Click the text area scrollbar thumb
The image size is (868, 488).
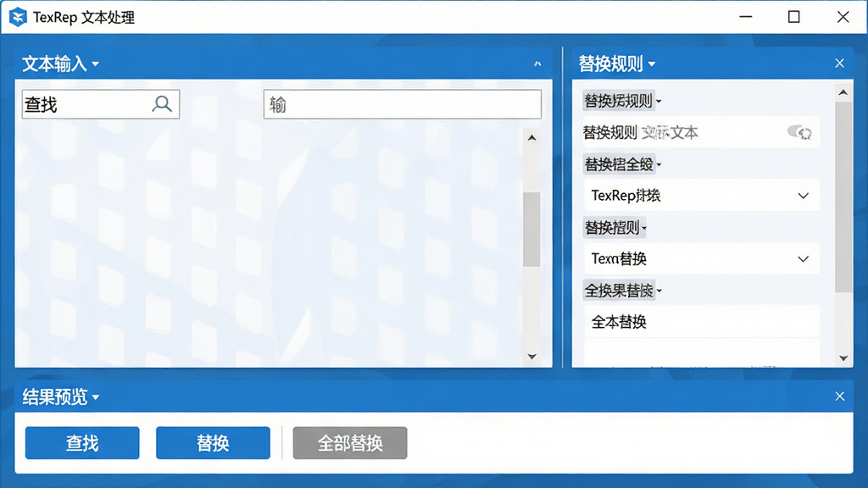tap(531, 230)
